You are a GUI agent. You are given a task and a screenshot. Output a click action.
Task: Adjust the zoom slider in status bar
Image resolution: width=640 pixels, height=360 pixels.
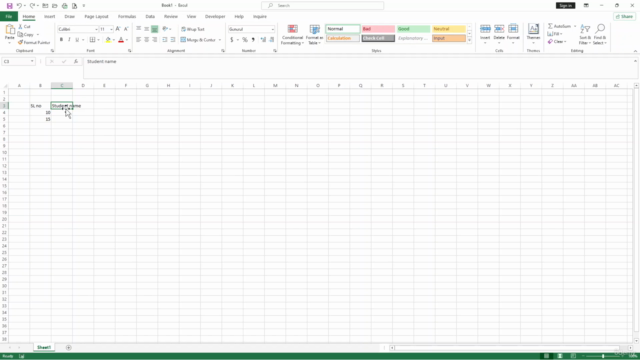tap(603, 356)
